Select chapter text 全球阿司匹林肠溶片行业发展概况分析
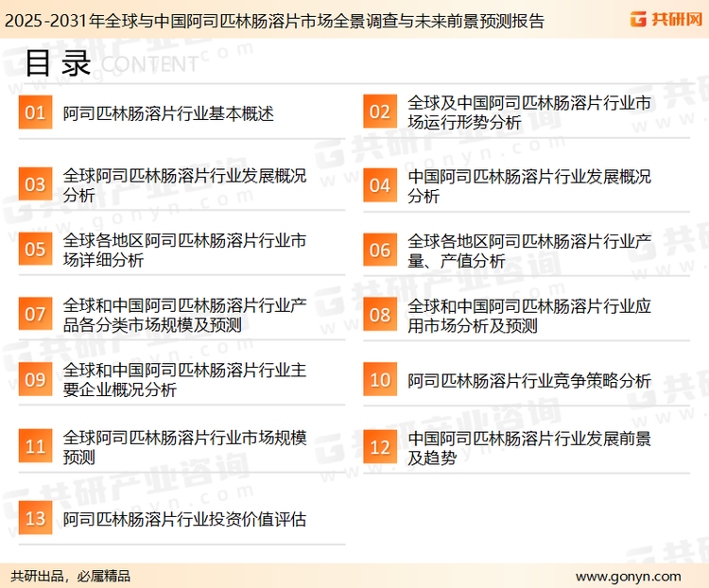Image resolution: width=709 pixels, height=588 pixels. point(184,185)
